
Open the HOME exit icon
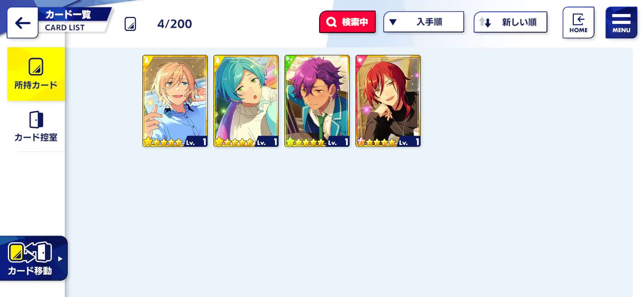(x=578, y=23)
